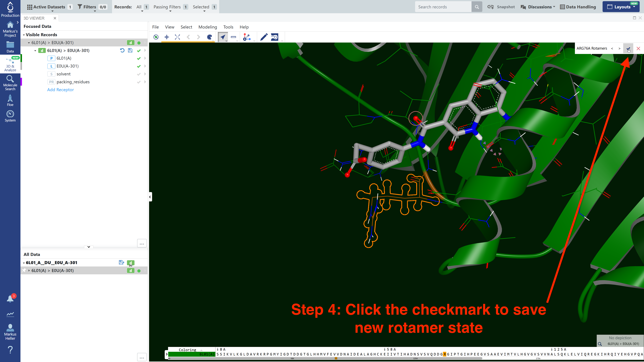
Task: Click the hide/clear selection toolbar icon
Action: point(156,37)
